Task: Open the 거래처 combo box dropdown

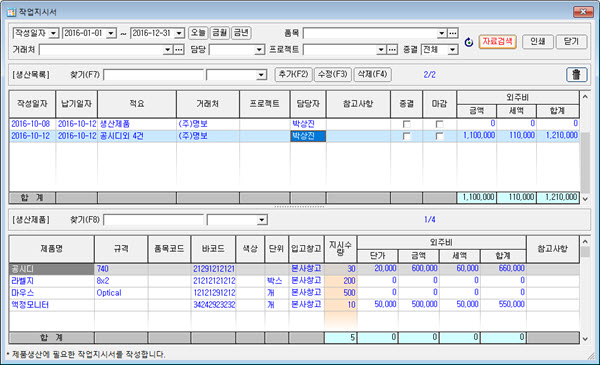Action: pyautogui.click(x=168, y=50)
